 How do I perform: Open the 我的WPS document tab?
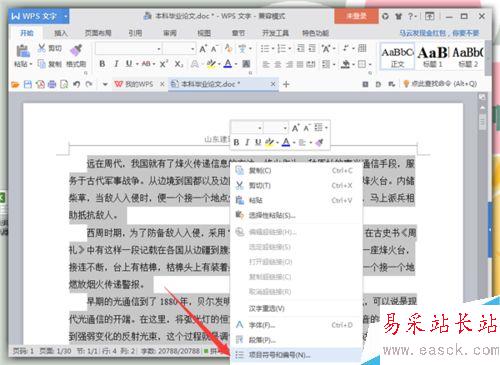(139, 84)
